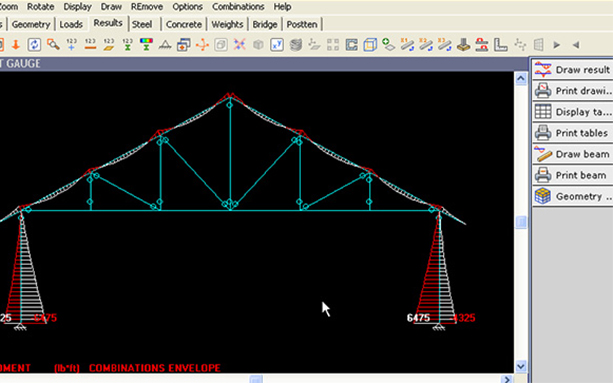613x383 pixels.
Task: Click the orange down-arrow loads icon
Action: [16, 45]
